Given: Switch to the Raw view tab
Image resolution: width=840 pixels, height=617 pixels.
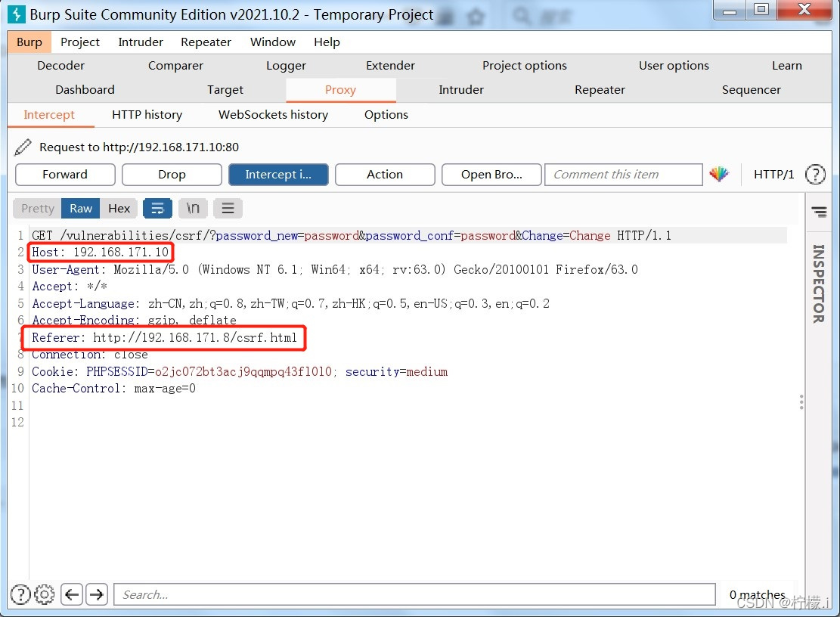Looking at the screenshot, I should (81, 209).
